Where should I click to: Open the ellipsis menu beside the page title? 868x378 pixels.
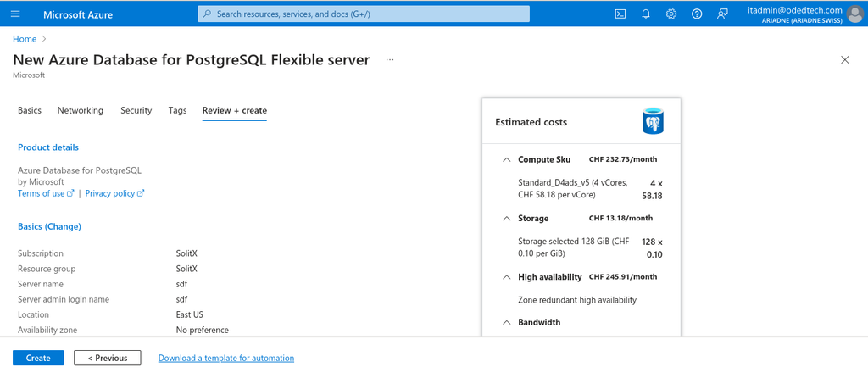point(390,60)
